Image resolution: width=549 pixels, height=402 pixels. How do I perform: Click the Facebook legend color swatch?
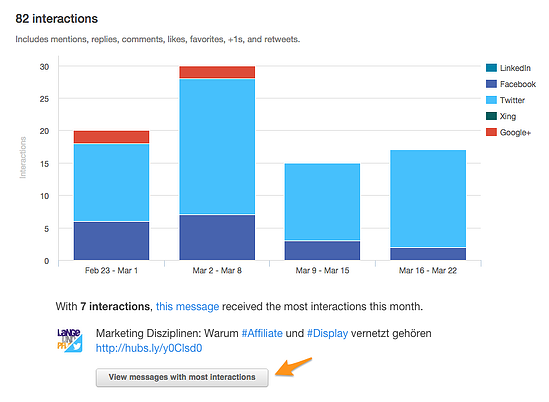(491, 84)
